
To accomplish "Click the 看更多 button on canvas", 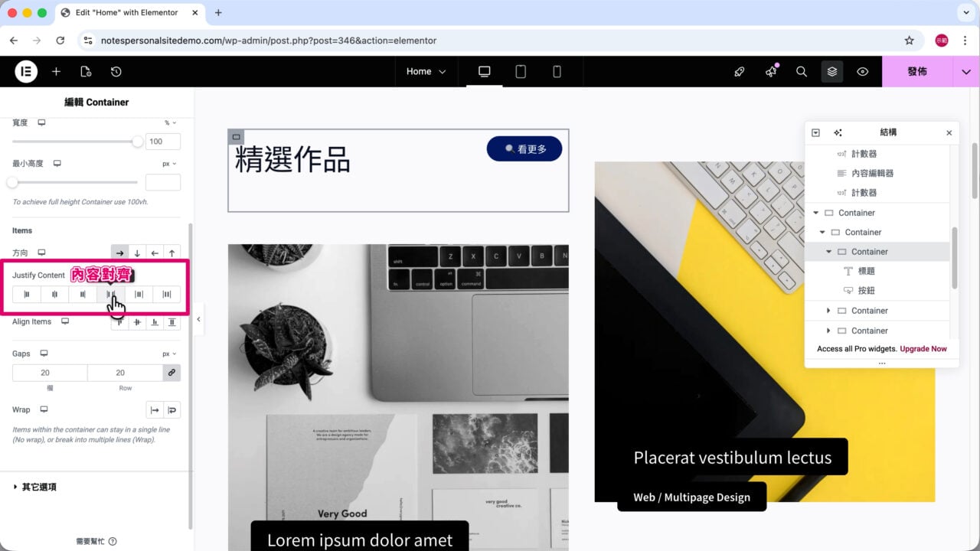I will 524,149.
